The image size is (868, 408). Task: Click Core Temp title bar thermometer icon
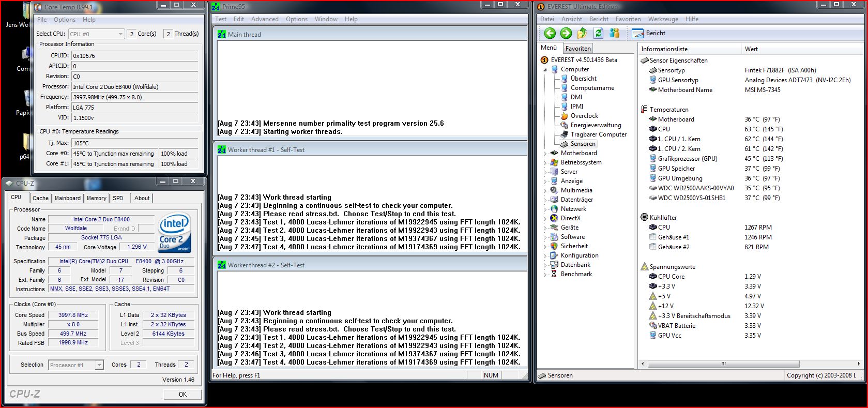(x=38, y=7)
